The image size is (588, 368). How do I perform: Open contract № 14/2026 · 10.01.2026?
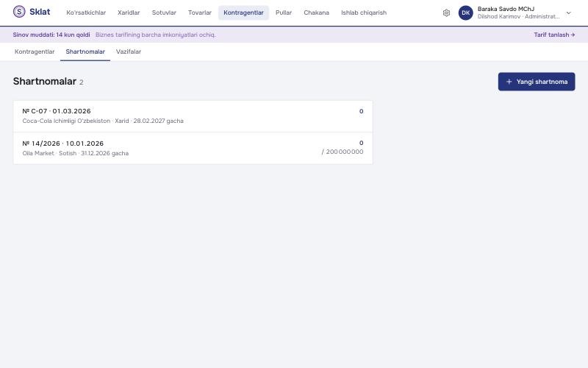tap(193, 148)
